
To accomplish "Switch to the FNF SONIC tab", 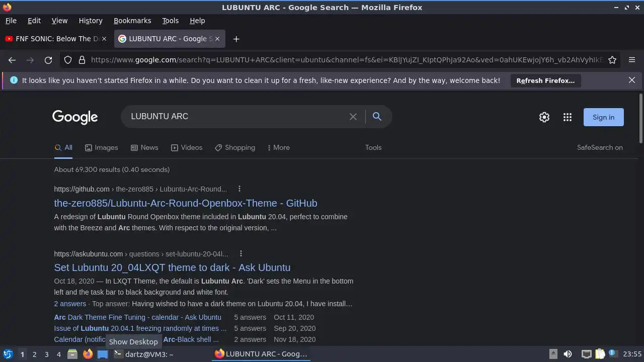I will (x=56, y=39).
